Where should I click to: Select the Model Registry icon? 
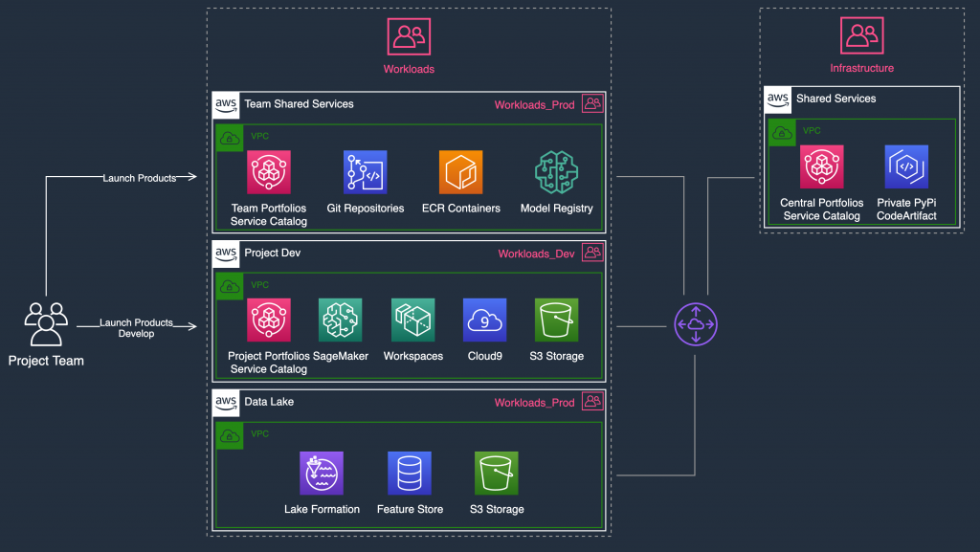click(x=556, y=172)
